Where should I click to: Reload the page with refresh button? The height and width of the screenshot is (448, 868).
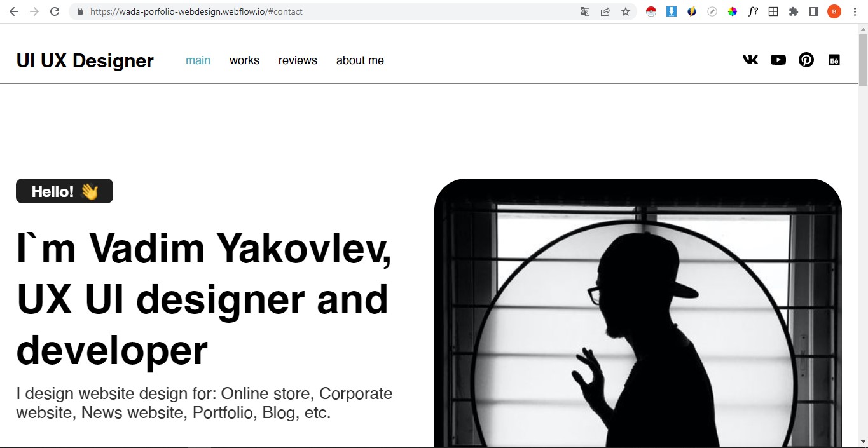click(x=55, y=11)
